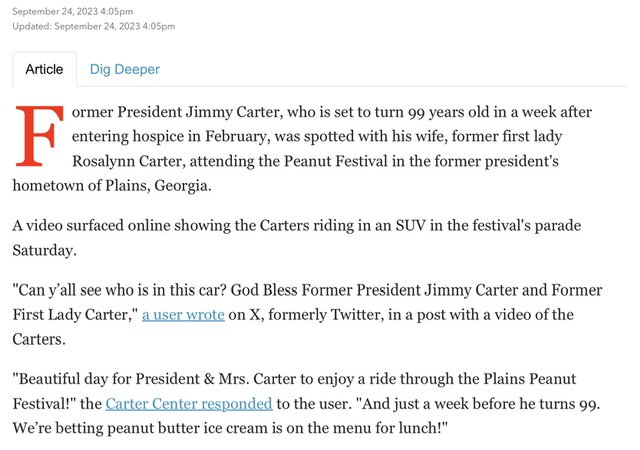This screenshot has height=450, width=640.
Task: Switch to the Dig Deeper tab
Action: [x=124, y=69]
